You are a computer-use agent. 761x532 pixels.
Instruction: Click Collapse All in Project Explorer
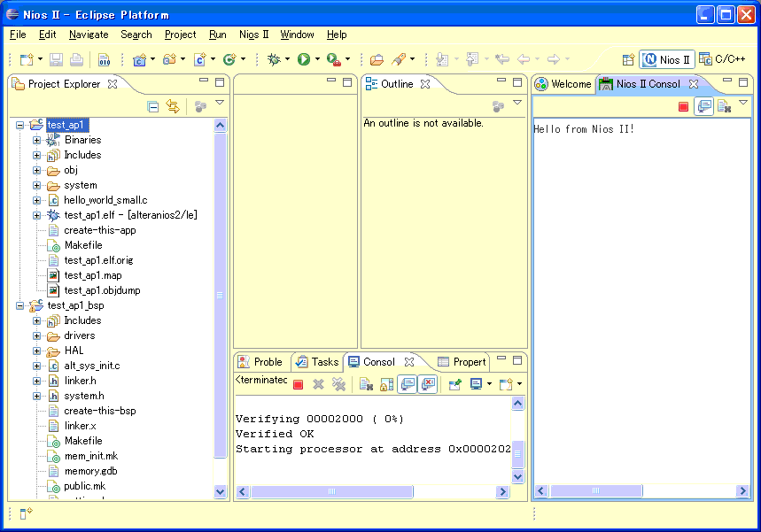point(153,107)
